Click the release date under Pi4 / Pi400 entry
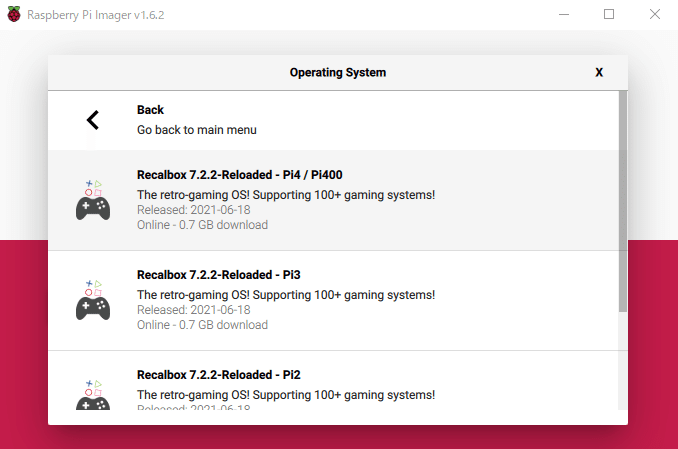 [194, 210]
